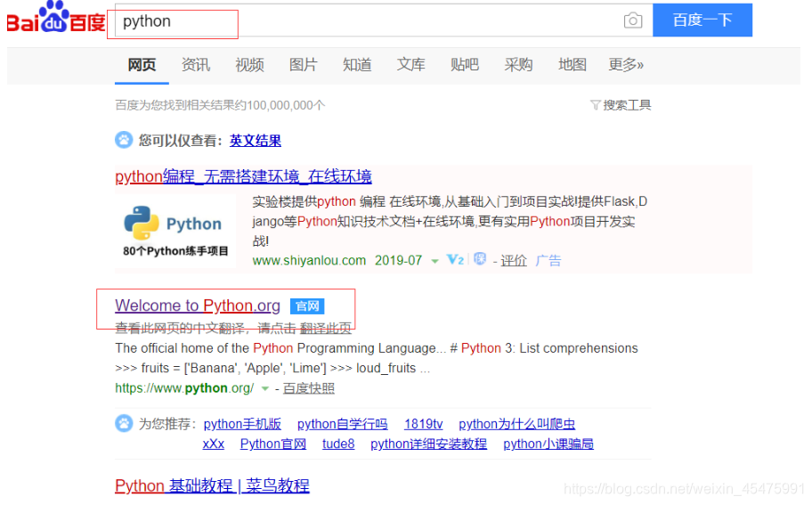Click the 官网 official site badge
Viewport: 812px width, 505px height.
coord(307,306)
